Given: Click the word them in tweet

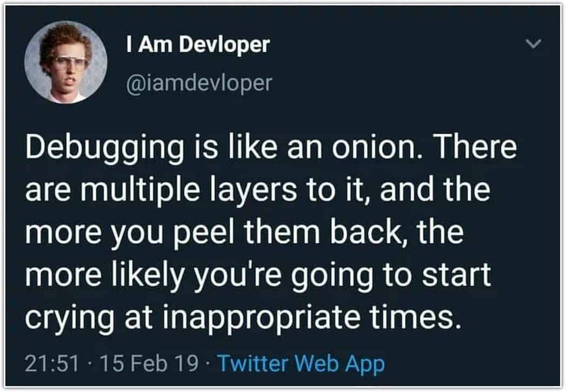Looking at the screenshot, I should [282, 232].
